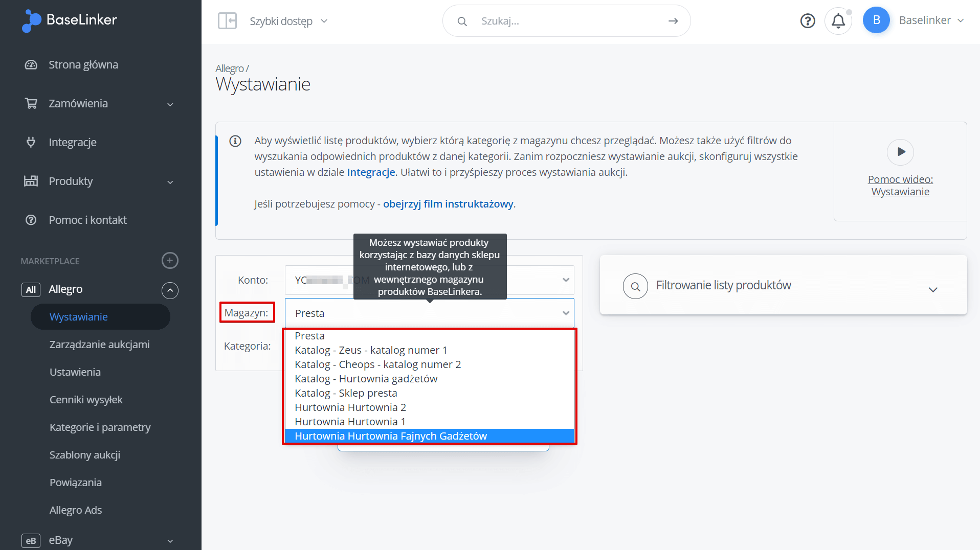
Task: Select Katalog - Sklep presta
Action: pyautogui.click(x=429, y=393)
